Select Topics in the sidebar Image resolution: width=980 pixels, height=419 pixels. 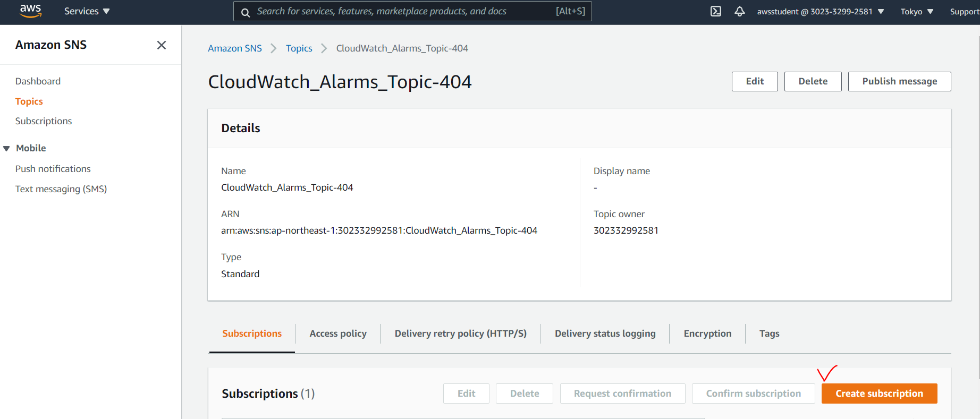pyautogui.click(x=29, y=101)
